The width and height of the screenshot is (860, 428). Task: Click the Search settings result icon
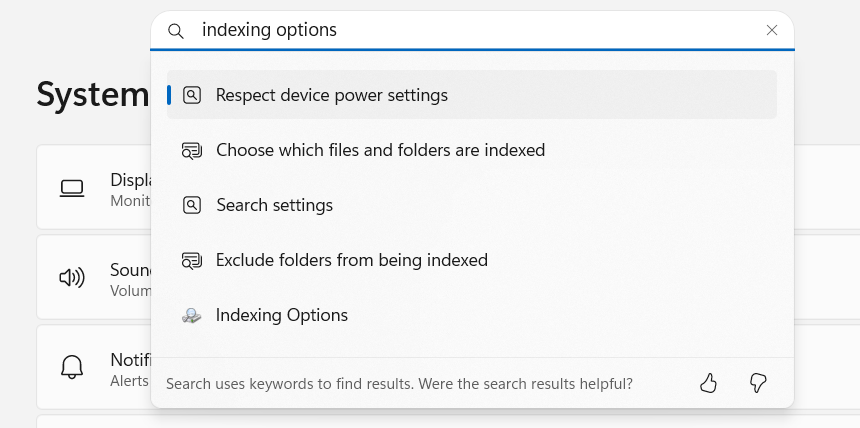(191, 205)
